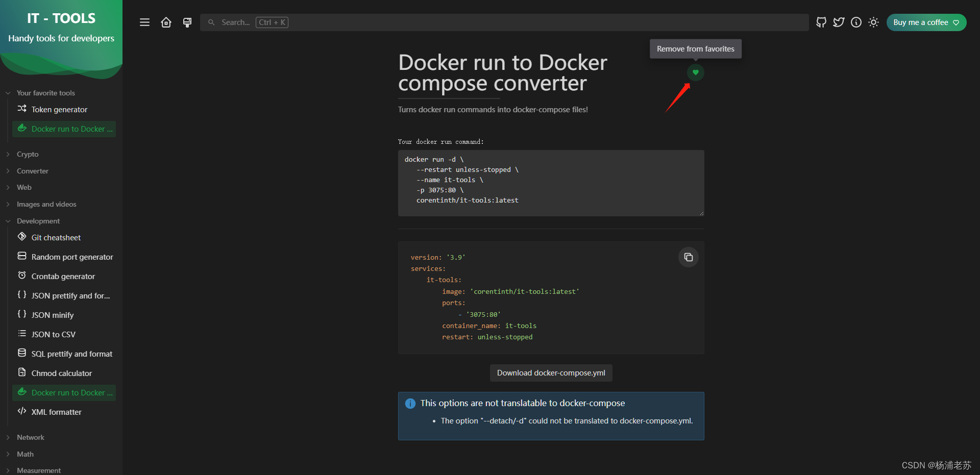Image resolution: width=980 pixels, height=475 pixels.
Task: Open Chmod calculator tool
Action: (64, 373)
